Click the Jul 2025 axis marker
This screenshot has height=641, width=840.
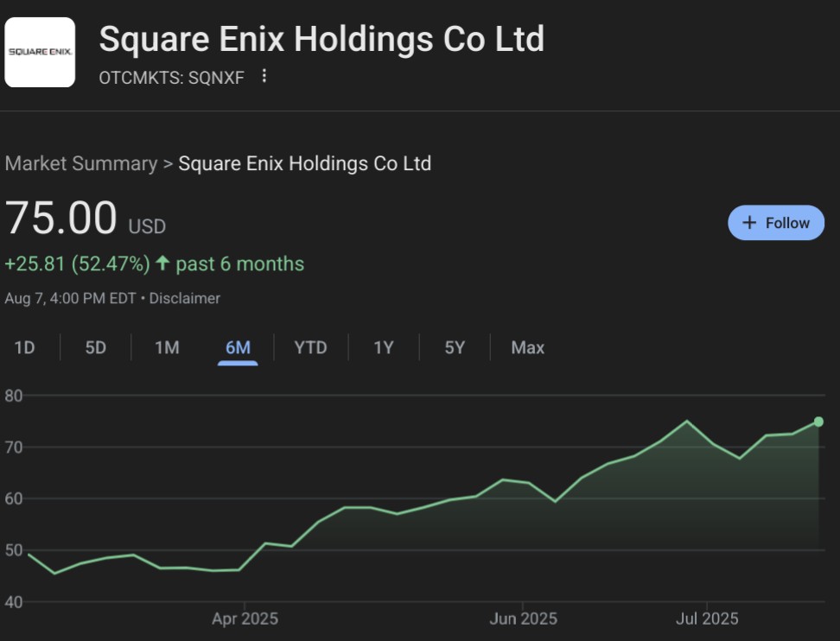pos(707,619)
